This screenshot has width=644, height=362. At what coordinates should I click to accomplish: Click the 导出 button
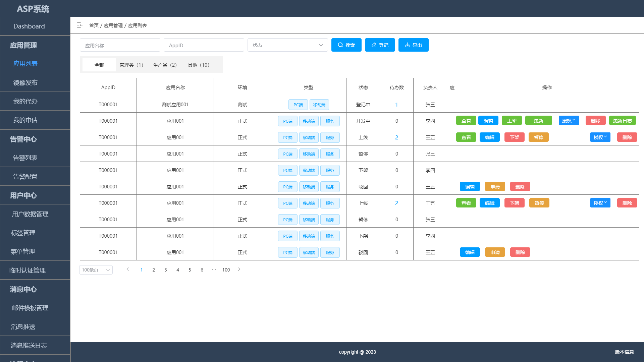[x=414, y=45]
